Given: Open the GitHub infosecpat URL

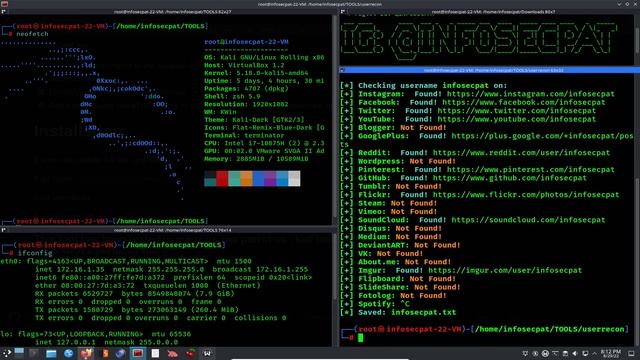Looking at the screenshot, I should (510, 178).
